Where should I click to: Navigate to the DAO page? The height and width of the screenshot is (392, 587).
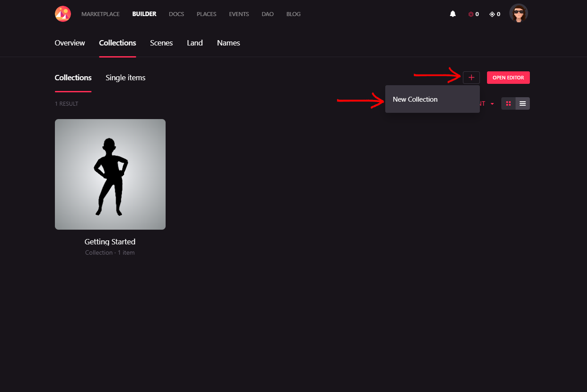pyautogui.click(x=267, y=14)
